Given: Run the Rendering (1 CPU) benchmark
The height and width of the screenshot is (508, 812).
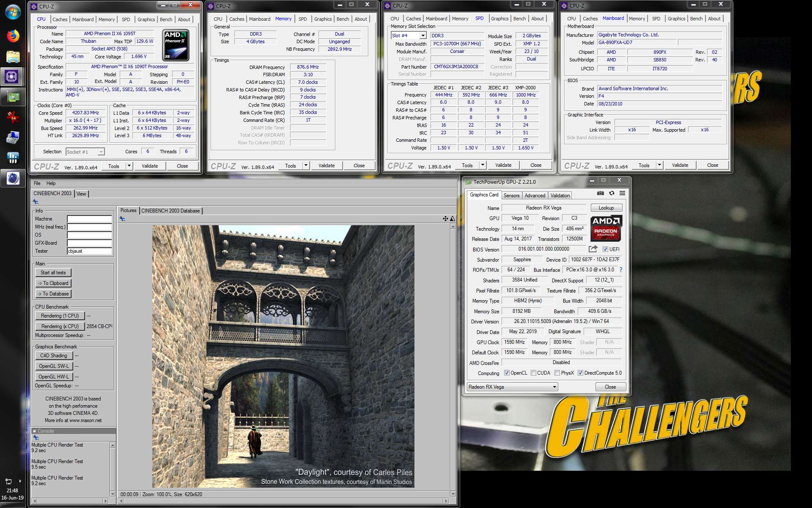Looking at the screenshot, I should click(60, 316).
